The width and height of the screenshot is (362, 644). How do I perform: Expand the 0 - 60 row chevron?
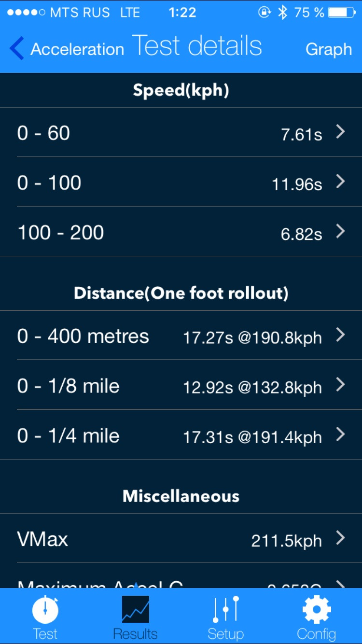pos(341,132)
